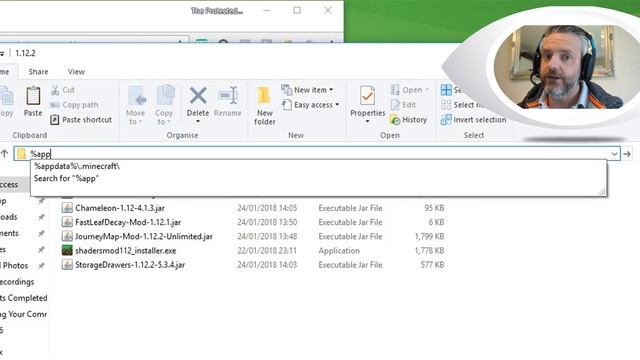
Task: Click the History button
Action: [x=409, y=120]
